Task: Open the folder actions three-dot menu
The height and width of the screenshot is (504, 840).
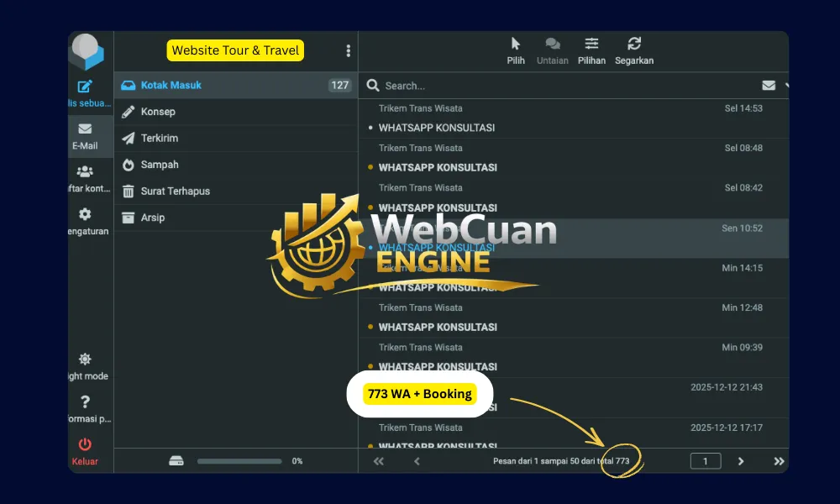Action: [x=349, y=51]
